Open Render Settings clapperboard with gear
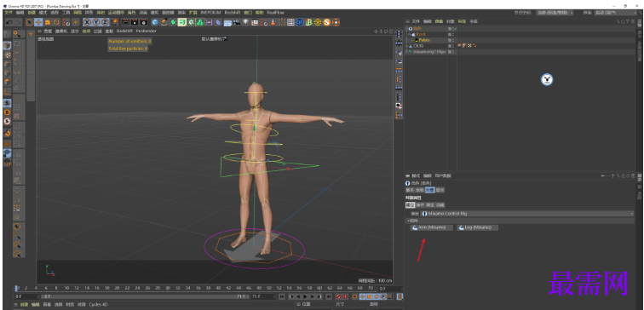Screen dimensions: 644x310 click(x=143, y=22)
